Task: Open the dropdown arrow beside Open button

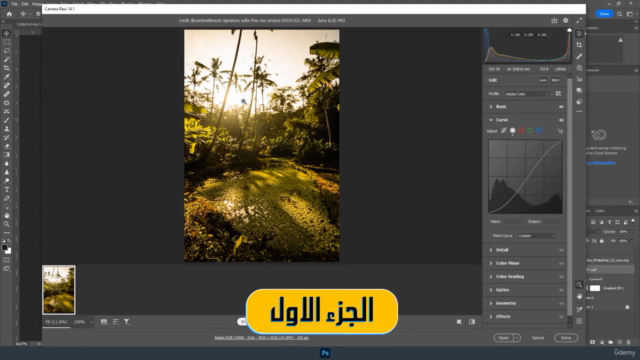Action: pyautogui.click(x=517, y=338)
